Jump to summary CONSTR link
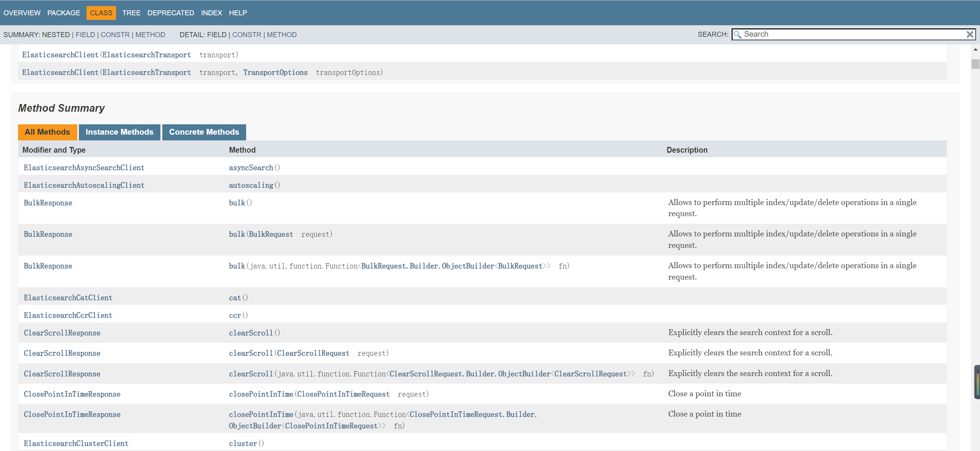980x451 pixels. point(115,35)
